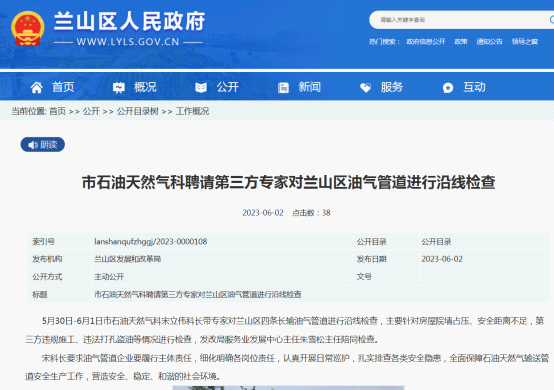Image resolution: width=554 pixels, height=390 pixels.
Task: Click the national emblem logo
Action: click(28, 29)
